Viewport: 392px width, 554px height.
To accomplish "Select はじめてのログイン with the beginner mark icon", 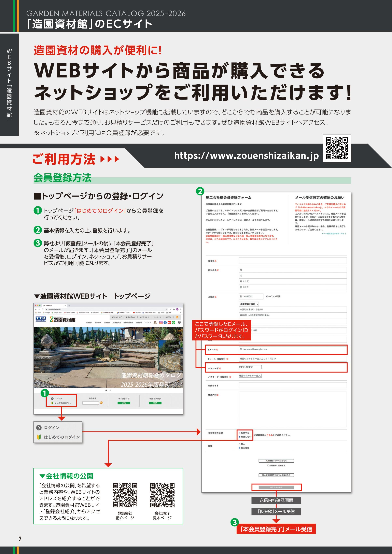I will [62, 403].
